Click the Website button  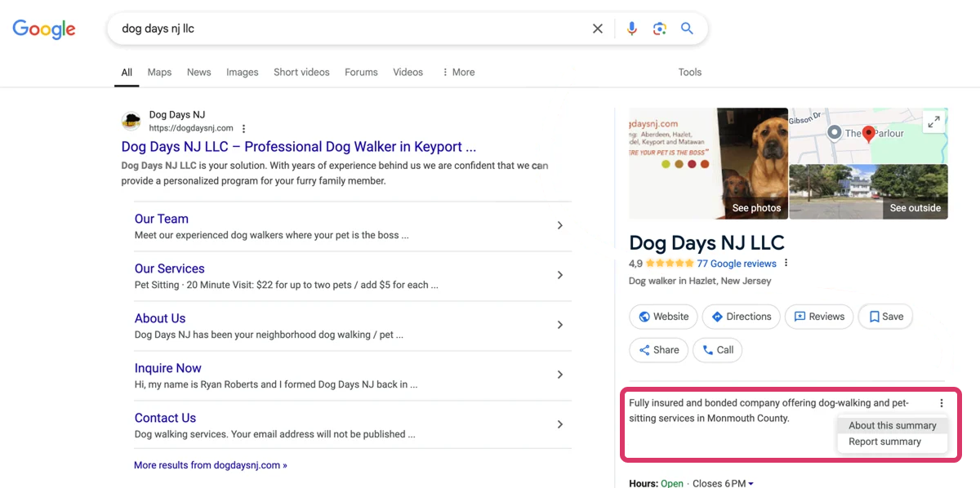tap(664, 317)
